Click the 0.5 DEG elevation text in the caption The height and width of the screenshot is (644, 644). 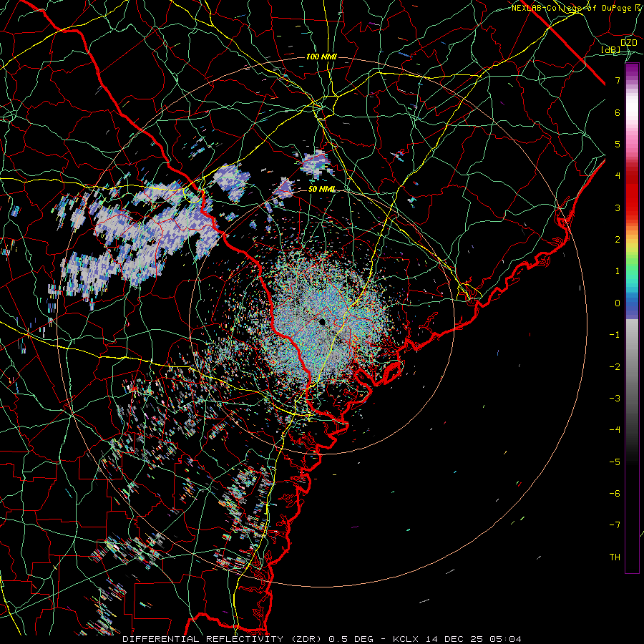[x=351, y=639]
